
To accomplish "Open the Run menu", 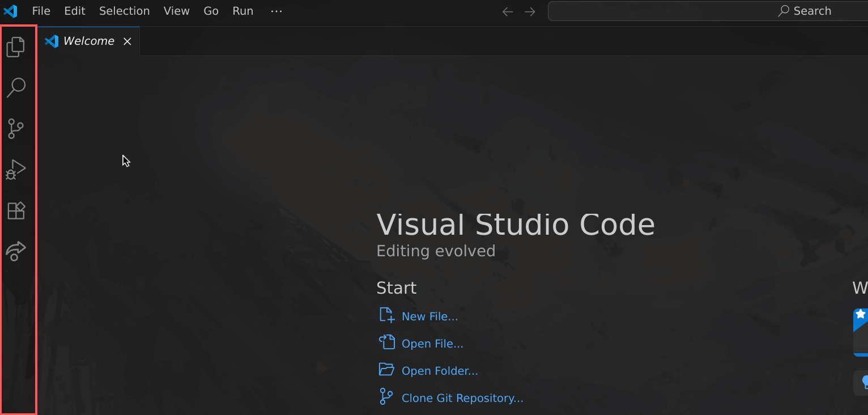I will [243, 11].
